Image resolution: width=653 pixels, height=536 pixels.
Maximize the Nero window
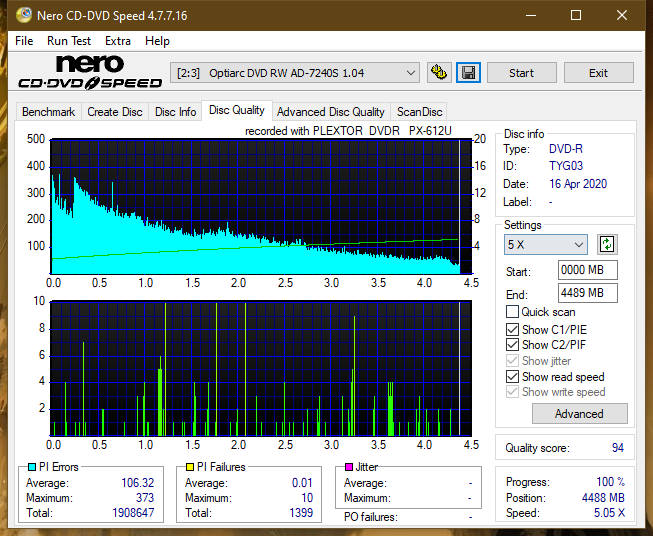(x=576, y=15)
